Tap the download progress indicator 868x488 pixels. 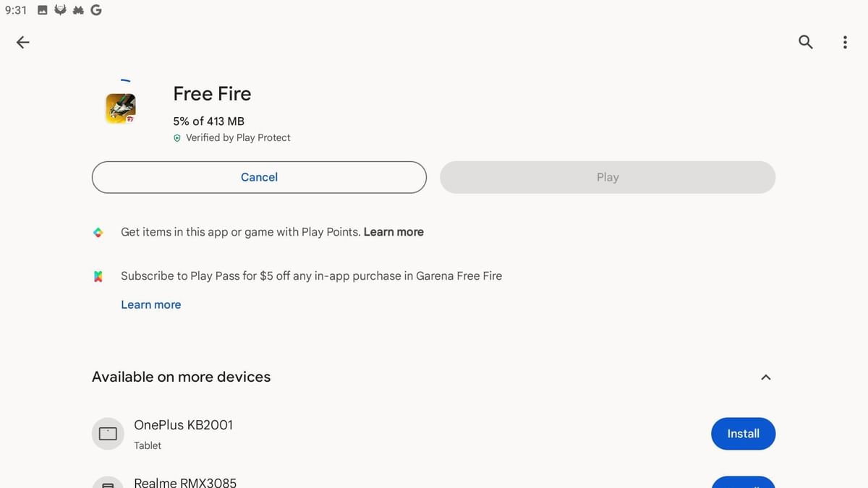(x=208, y=121)
